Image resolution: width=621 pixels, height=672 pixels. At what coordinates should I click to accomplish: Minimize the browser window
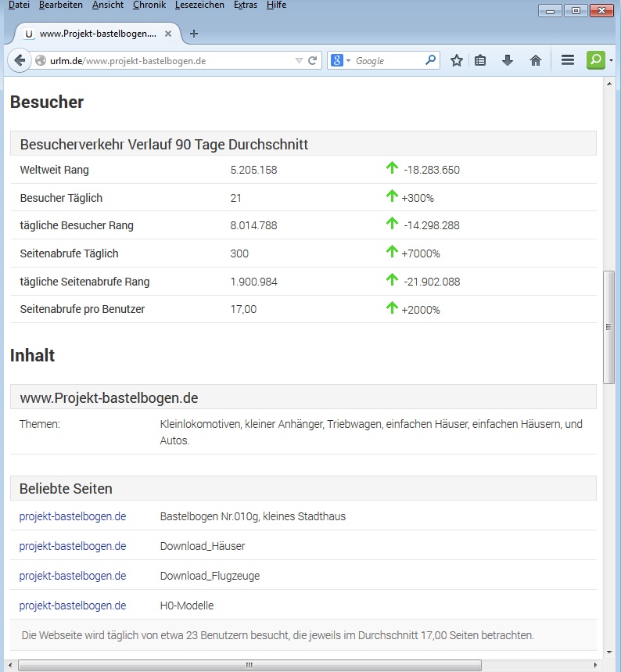(x=551, y=11)
